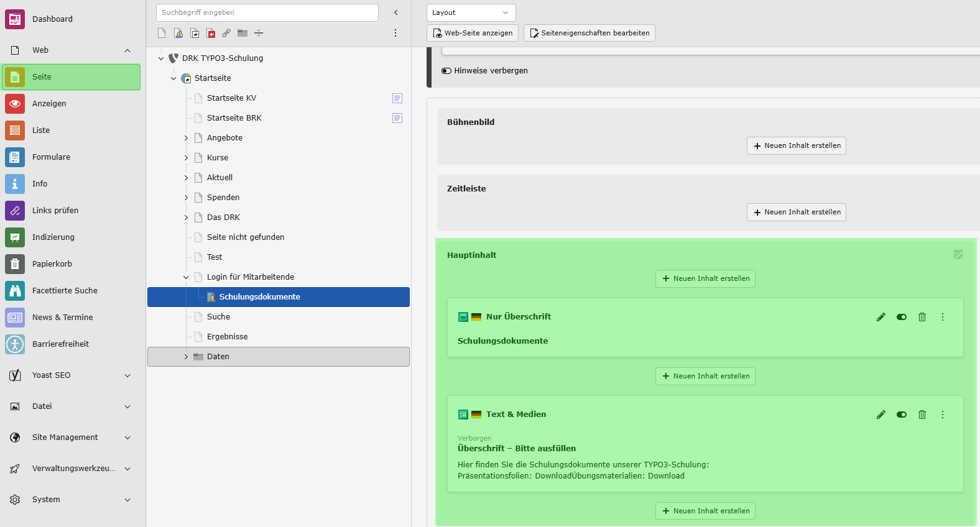Select the external link page icon
980x527 pixels.
click(x=226, y=33)
